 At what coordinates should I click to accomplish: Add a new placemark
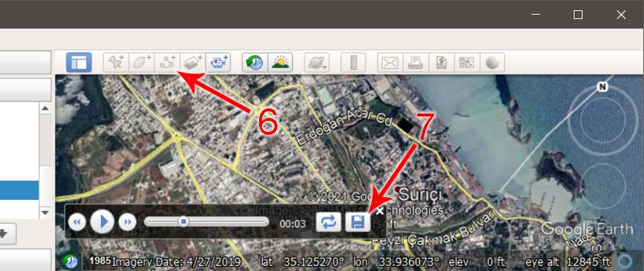pyautogui.click(x=116, y=62)
